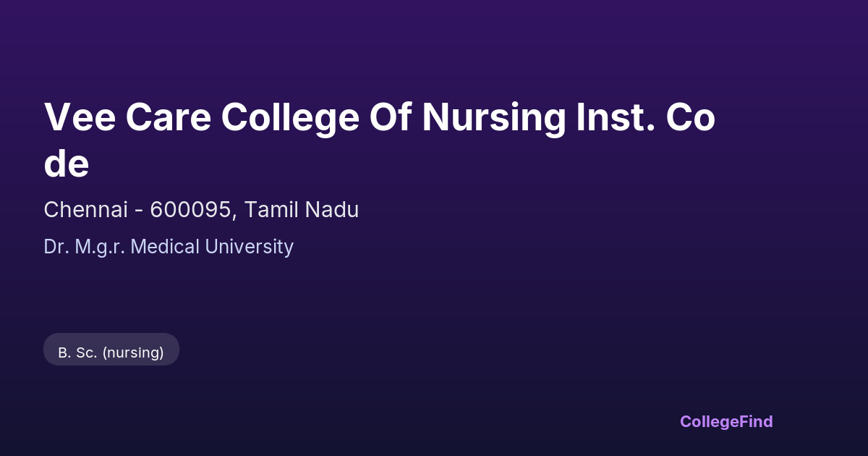
Task: Click the B. Sc. (nursing) course chip
Action: pos(111,352)
